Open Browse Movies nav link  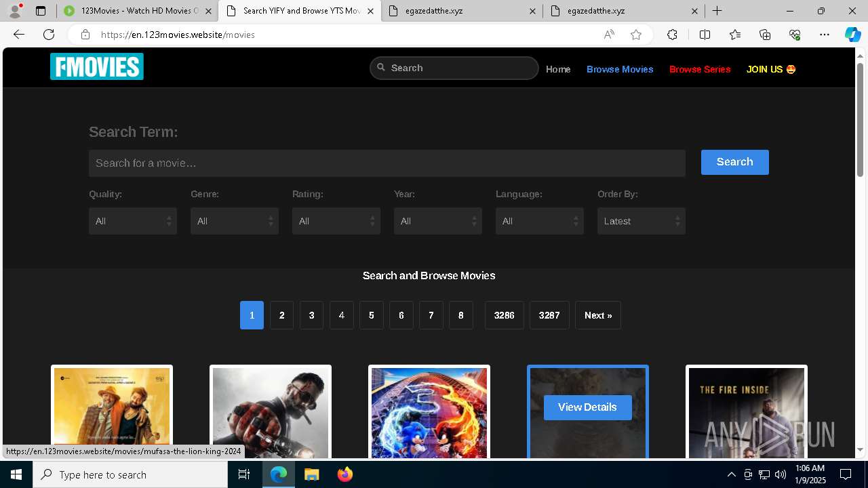pyautogui.click(x=620, y=69)
